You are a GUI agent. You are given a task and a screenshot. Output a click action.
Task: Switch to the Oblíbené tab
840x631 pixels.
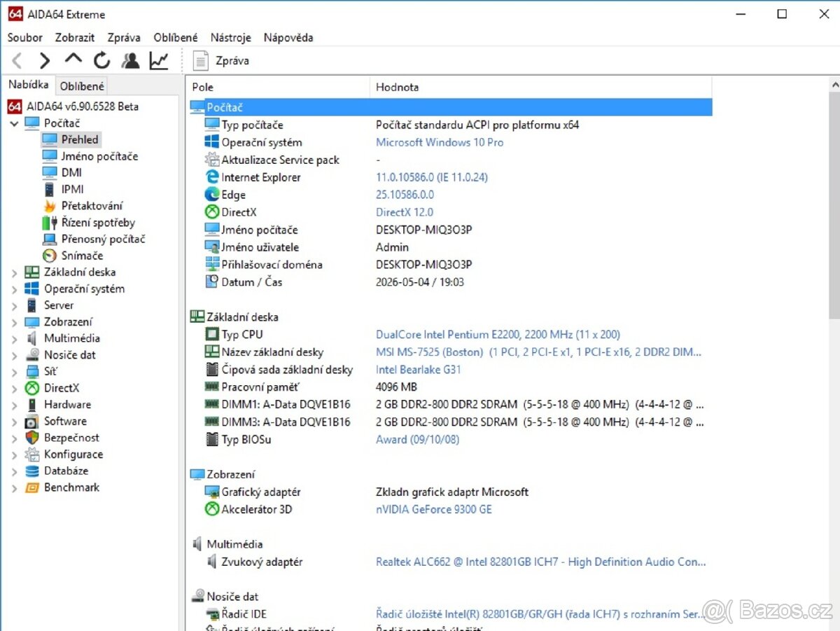[x=81, y=85]
